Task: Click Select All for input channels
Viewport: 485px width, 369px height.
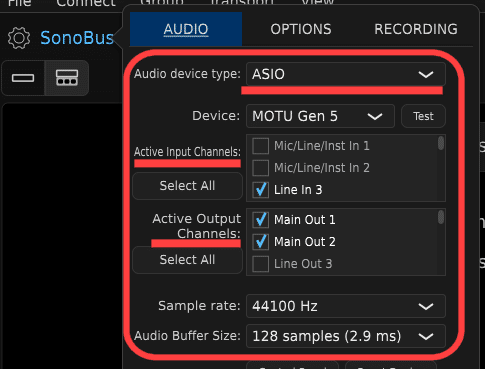Action: 187,186
